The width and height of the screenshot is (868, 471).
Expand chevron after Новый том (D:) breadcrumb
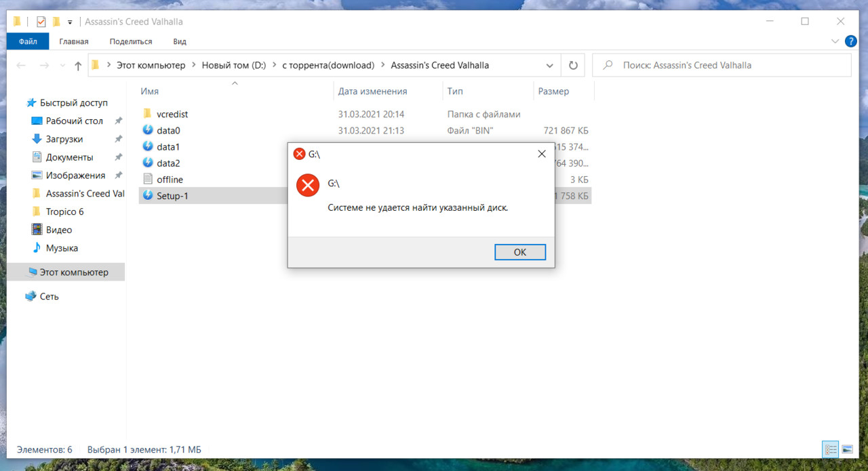pos(275,65)
